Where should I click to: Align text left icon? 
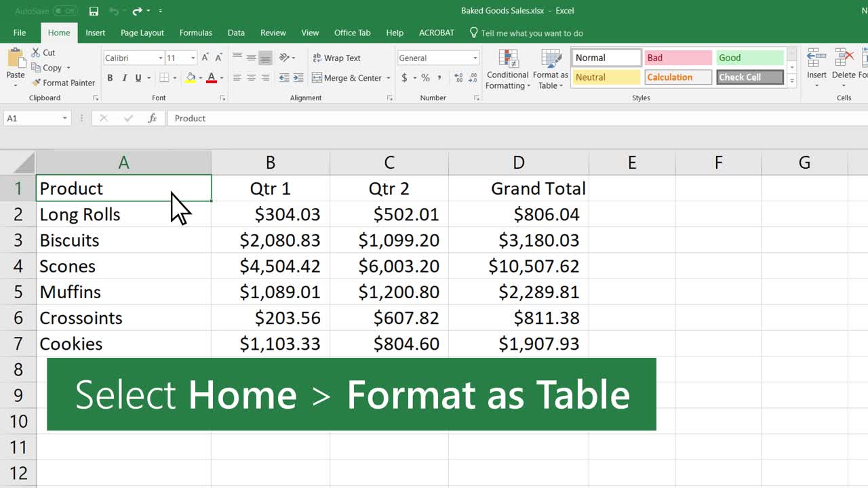[x=237, y=78]
